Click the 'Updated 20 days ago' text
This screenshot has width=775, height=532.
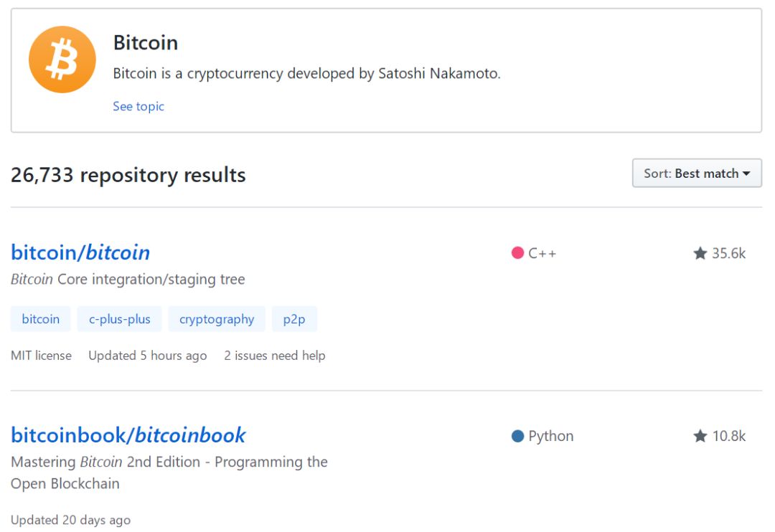(x=70, y=520)
